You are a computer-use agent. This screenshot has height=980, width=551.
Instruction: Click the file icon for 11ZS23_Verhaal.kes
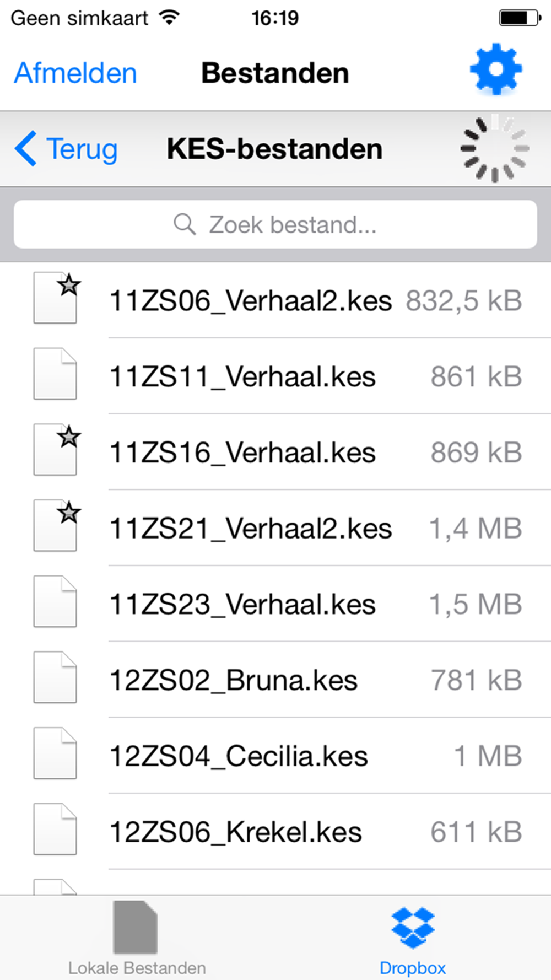(55, 601)
